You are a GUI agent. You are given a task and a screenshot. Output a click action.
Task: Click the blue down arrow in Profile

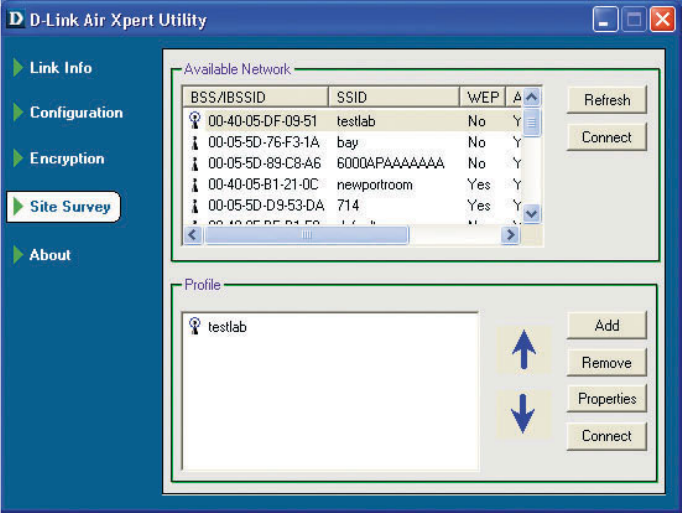[523, 413]
